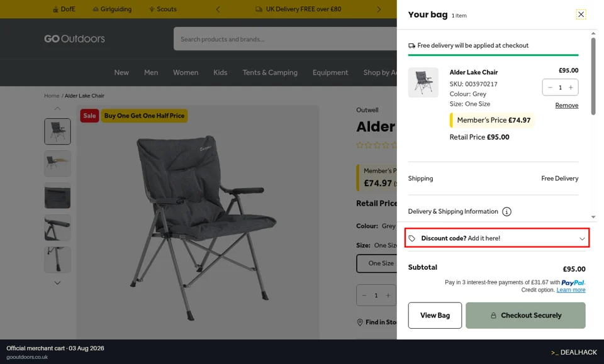Close the Your bag panel
This screenshot has width=604, height=364.
point(581,14)
